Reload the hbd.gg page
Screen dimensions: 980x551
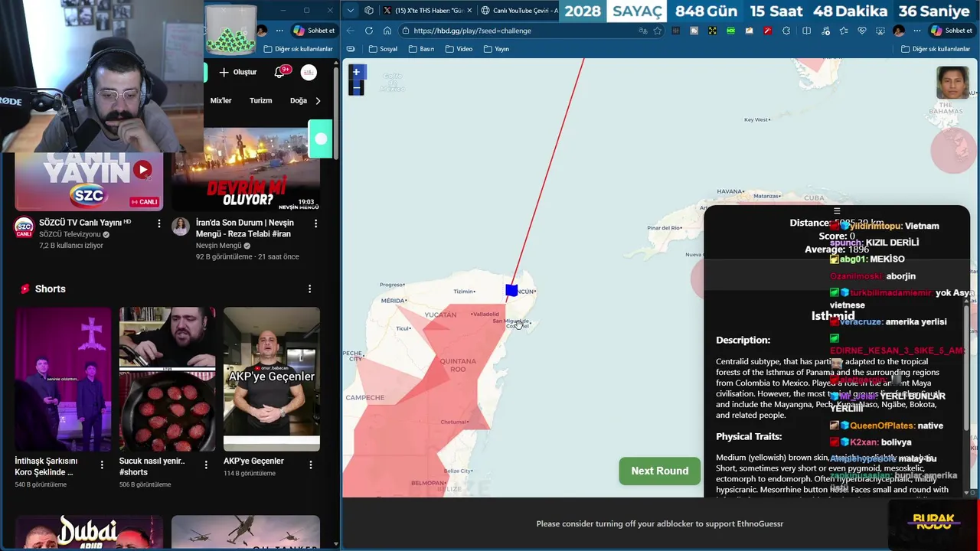[369, 31]
